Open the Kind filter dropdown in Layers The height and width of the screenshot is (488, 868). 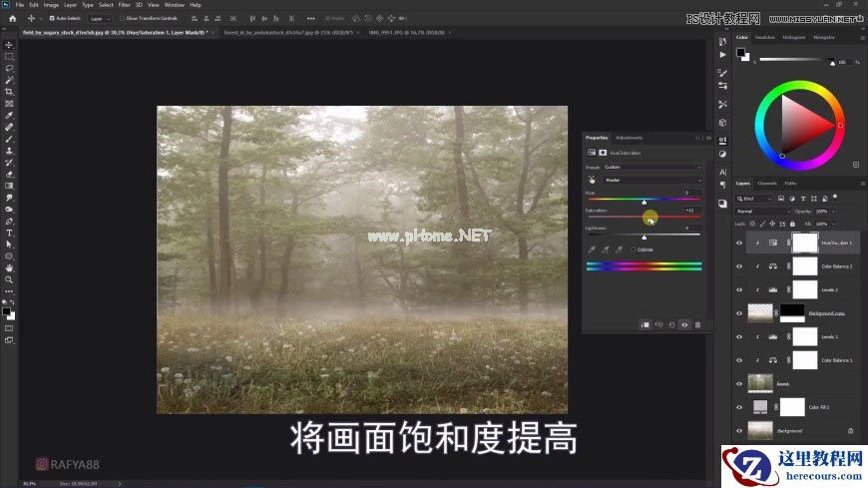[x=754, y=199]
